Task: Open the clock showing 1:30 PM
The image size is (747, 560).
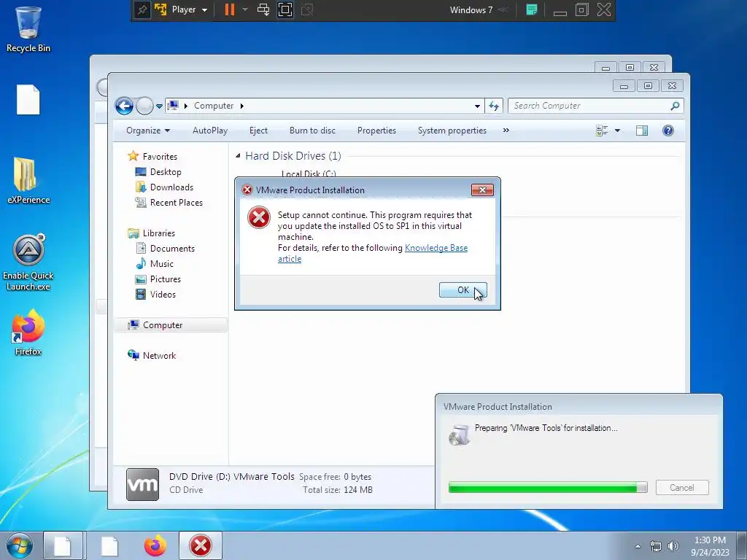Action: click(x=710, y=546)
